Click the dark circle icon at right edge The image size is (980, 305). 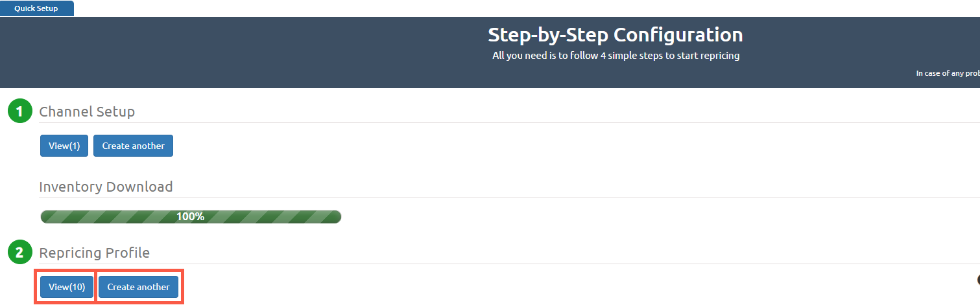[977, 280]
